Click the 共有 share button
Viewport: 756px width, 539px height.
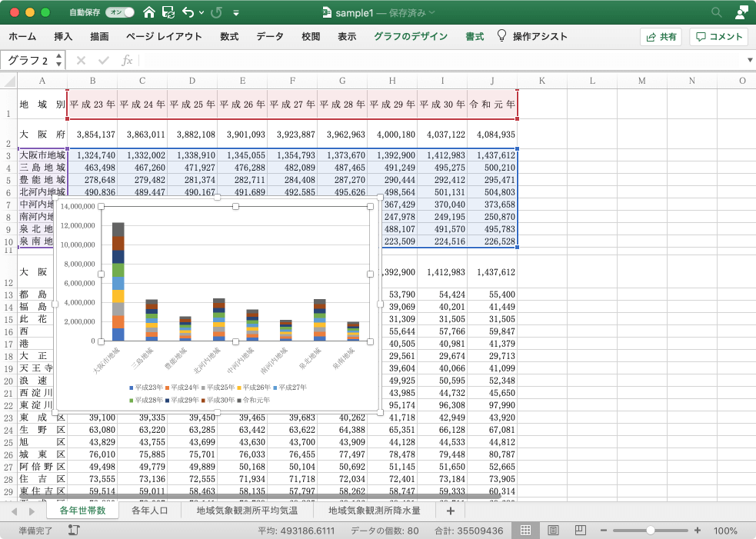[x=661, y=36]
